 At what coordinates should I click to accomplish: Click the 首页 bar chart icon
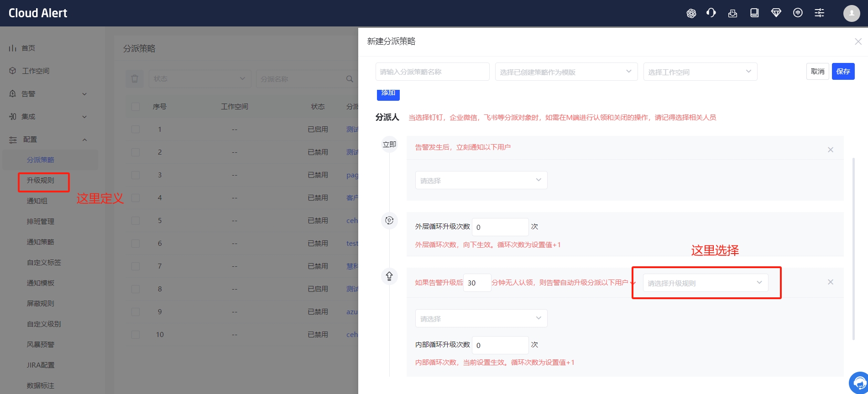pos(13,48)
